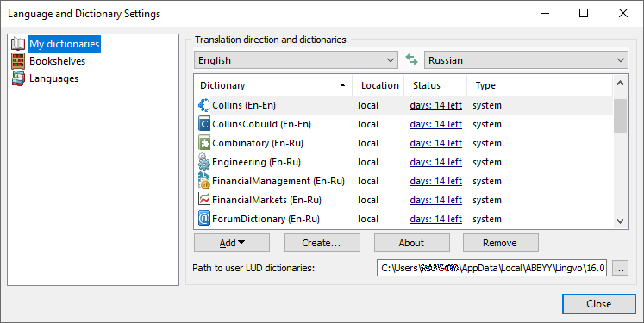Click the dictionary list scrollbar down arrow
This screenshot has width=644, height=323.
[x=620, y=221]
